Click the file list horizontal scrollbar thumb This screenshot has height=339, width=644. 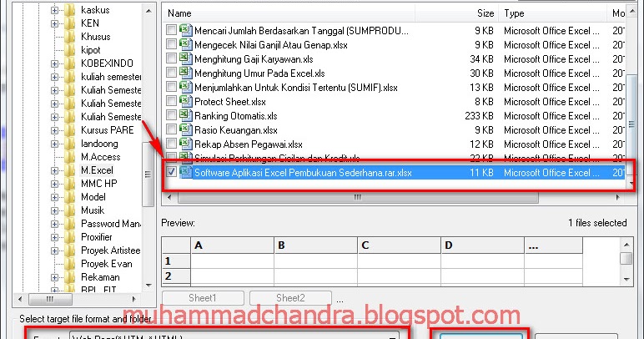click(358, 197)
